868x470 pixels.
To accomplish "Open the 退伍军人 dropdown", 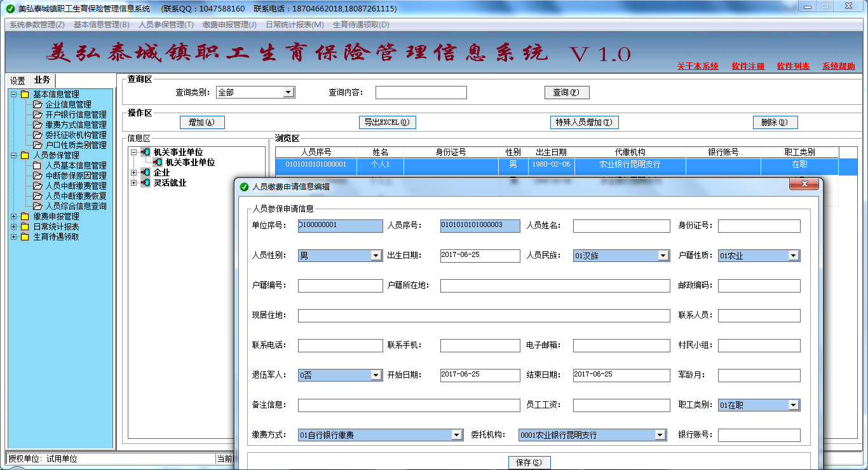I will (376, 375).
